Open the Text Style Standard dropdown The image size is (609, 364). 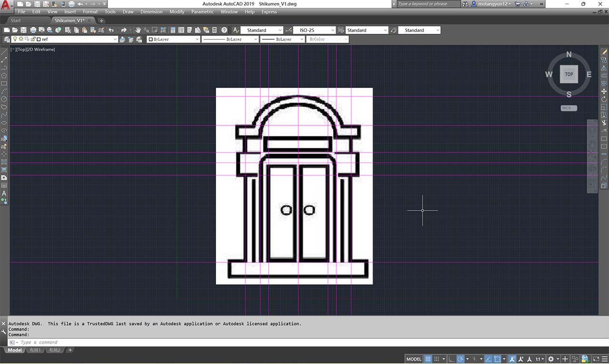(262, 30)
